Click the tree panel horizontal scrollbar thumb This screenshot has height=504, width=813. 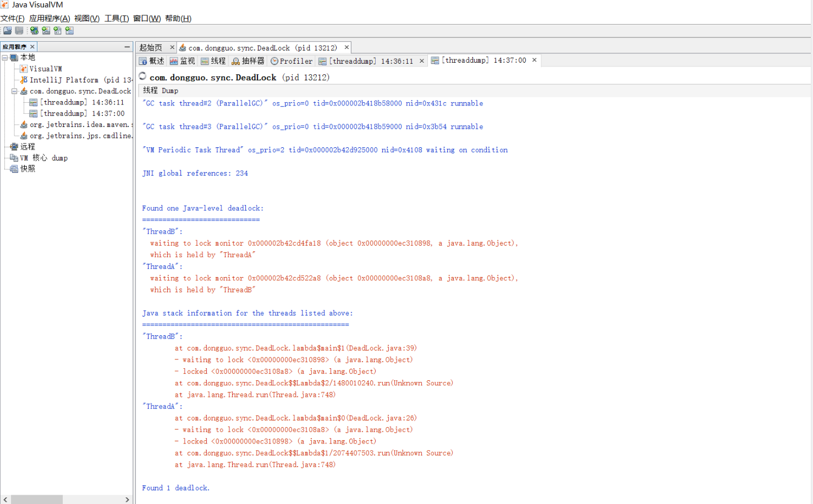[x=37, y=500]
